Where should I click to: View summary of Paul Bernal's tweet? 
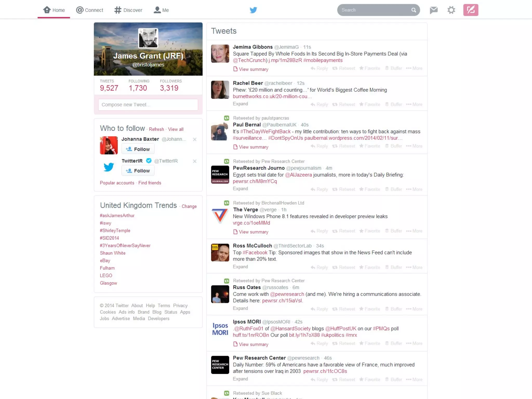[251, 147]
